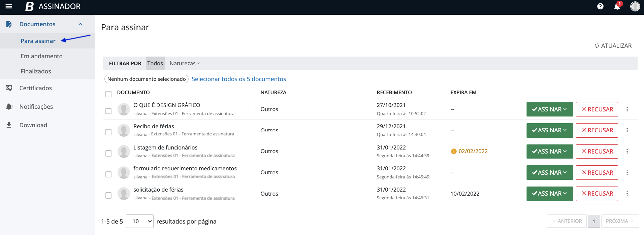Go to Em andamento documents
This screenshot has height=235, width=644.
point(41,56)
